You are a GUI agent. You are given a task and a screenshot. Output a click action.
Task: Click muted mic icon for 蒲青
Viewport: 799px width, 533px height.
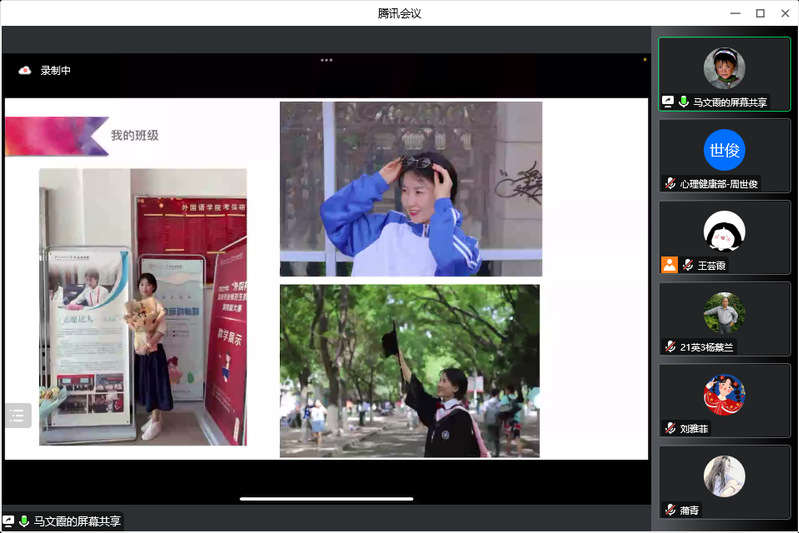(671, 510)
